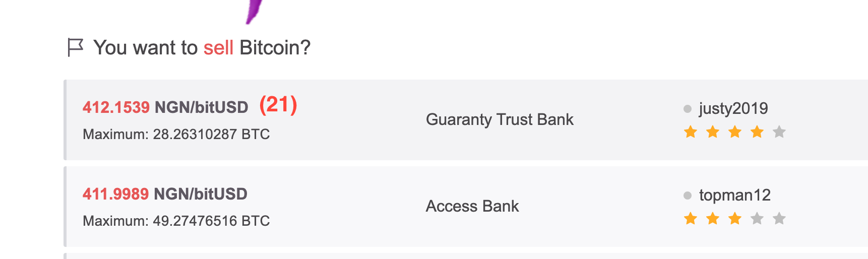Select the 411.9989 NGN/bitUSD offer price
This screenshot has height=259, width=868.
tap(165, 194)
